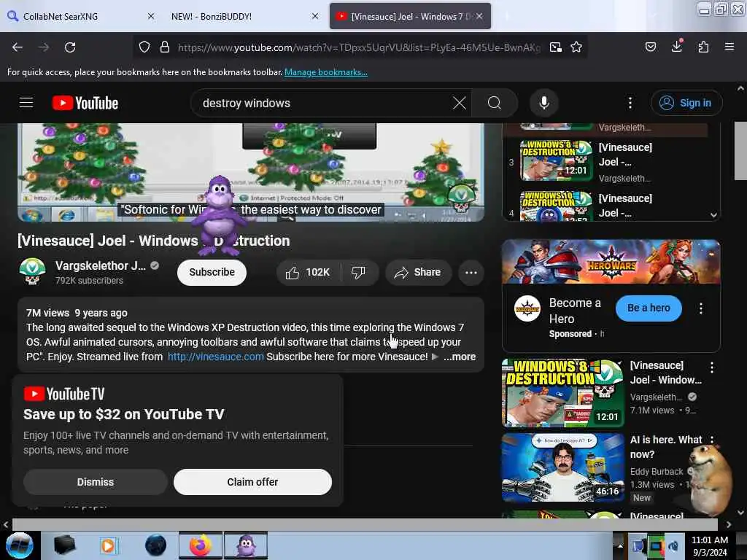The height and width of the screenshot is (560, 747).
Task: Reload the current YouTube page
Action: 70,47
